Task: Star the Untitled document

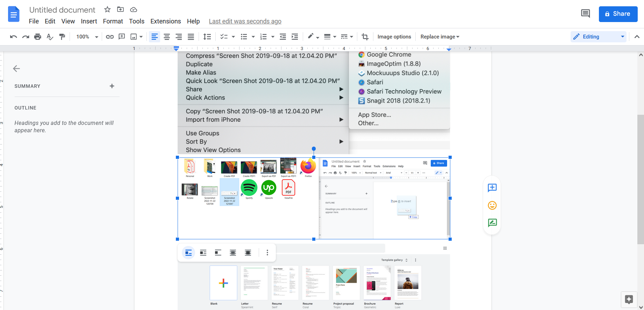Action: [x=107, y=9]
